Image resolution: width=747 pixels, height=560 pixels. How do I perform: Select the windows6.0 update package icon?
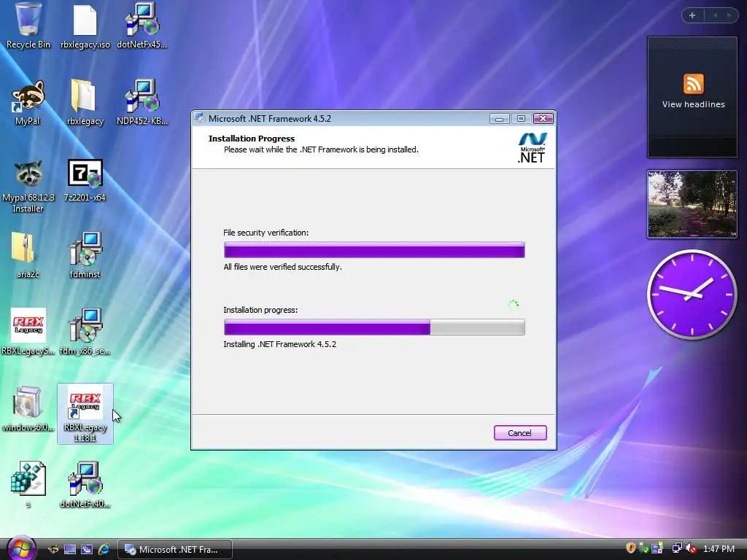coord(28,408)
